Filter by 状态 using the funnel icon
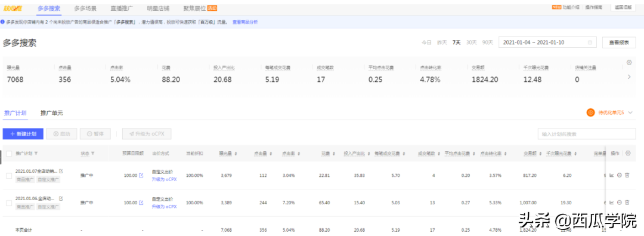 (x=92, y=154)
